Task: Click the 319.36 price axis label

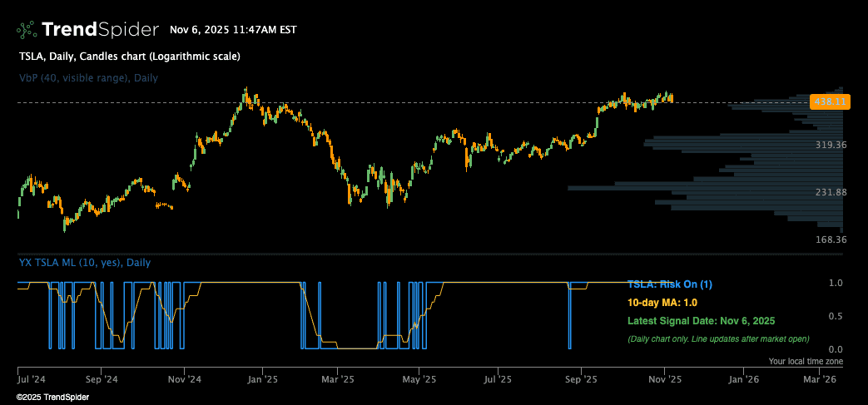Action: coord(831,145)
